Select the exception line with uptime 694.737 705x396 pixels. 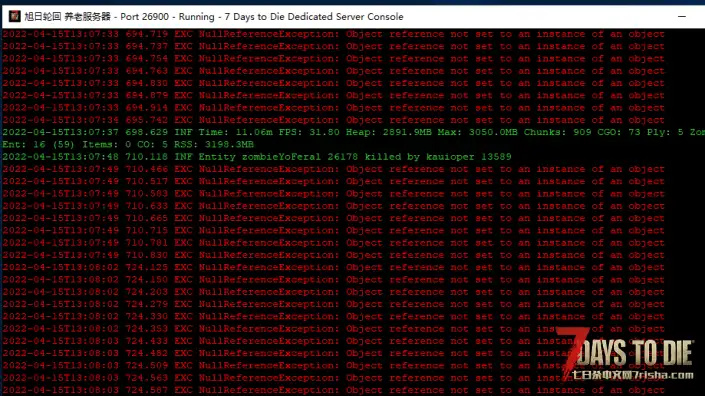pyautogui.click(x=333, y=46)
